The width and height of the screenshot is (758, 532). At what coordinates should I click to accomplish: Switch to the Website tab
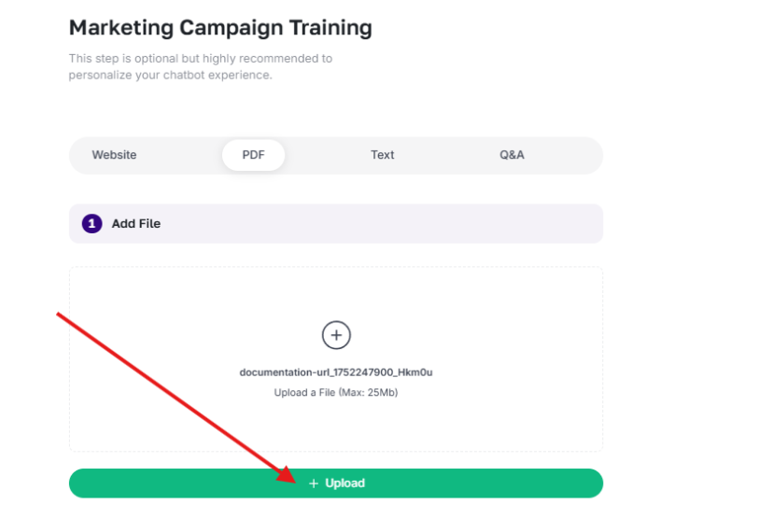coord(114,155)
